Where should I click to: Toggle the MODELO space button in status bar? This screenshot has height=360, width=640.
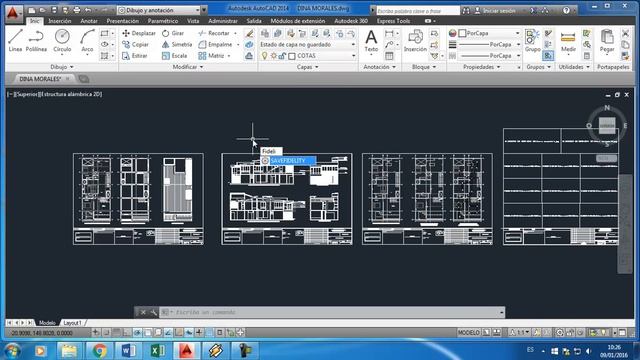pos(469,333)
